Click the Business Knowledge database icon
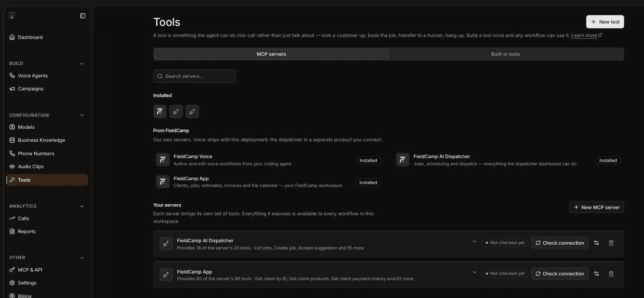 point(12,140)
